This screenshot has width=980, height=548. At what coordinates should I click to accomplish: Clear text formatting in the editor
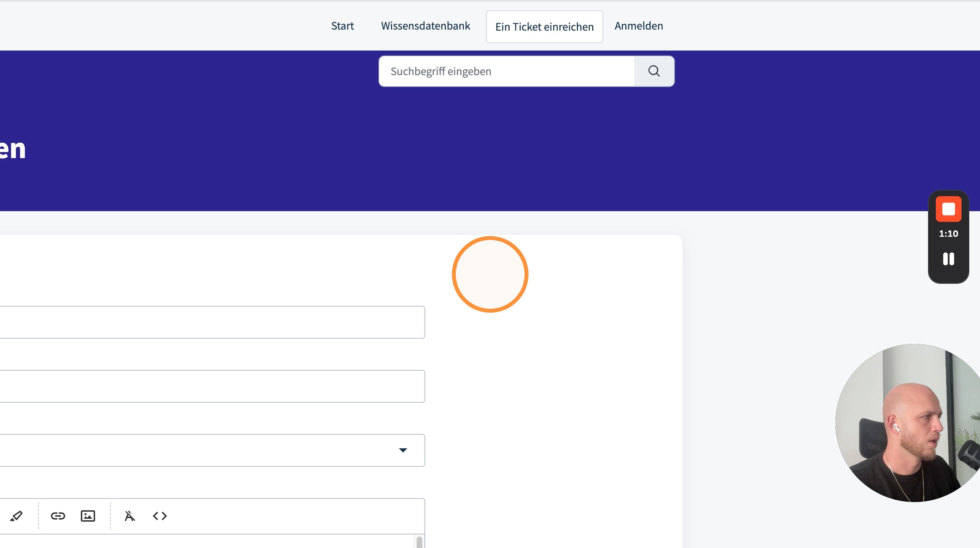[130, 516]
